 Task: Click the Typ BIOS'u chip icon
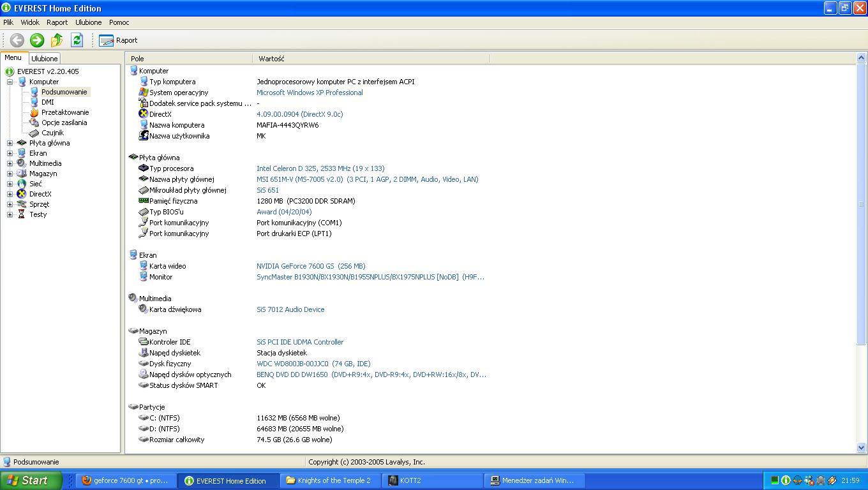(144, 212)
